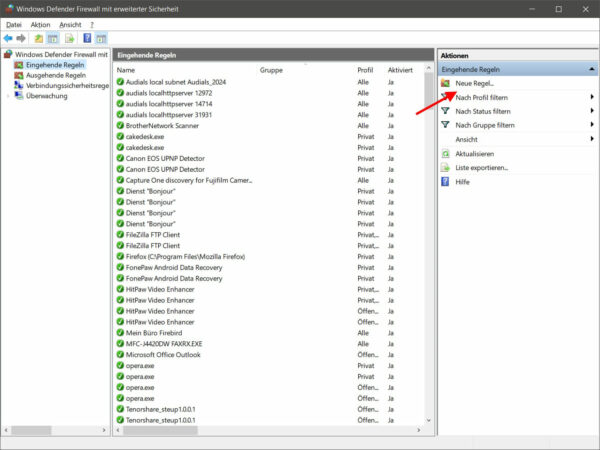Click the Forward arrow toolbar icon

[21, 38]
